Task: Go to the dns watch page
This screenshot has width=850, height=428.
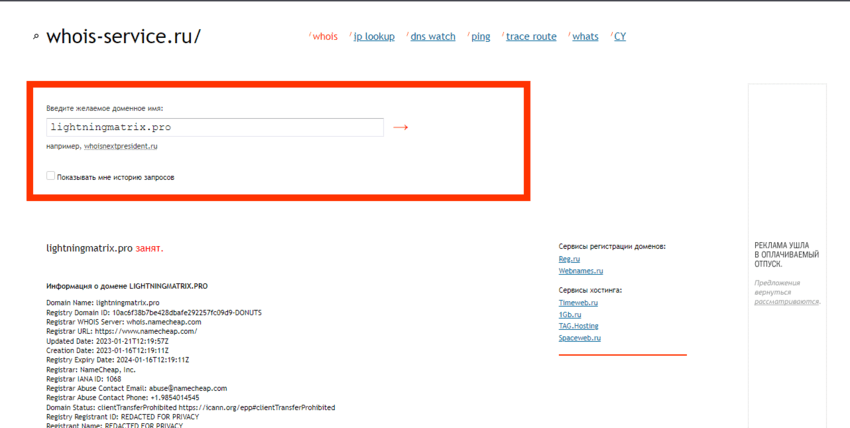Action: pos(433,36)
